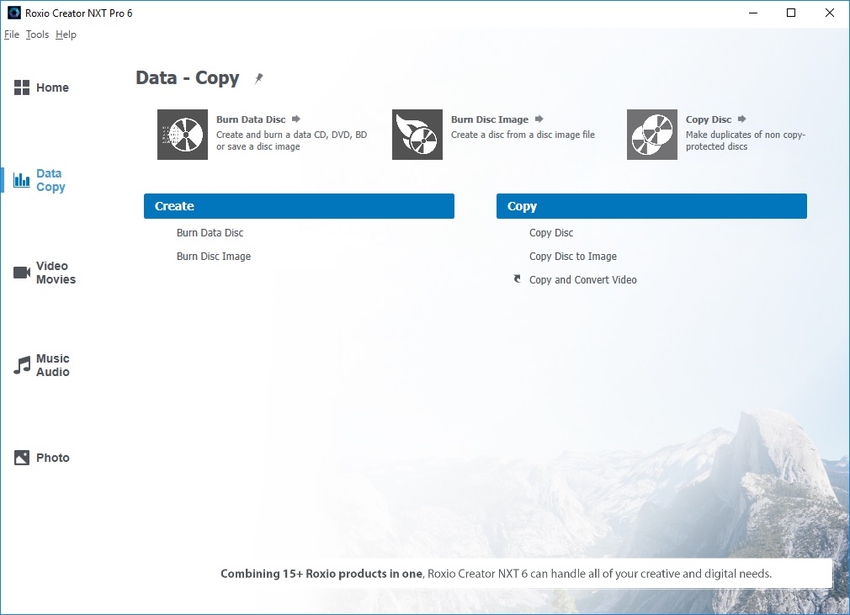Click the Burn Data Disc large icon

[x=183, y=134]
